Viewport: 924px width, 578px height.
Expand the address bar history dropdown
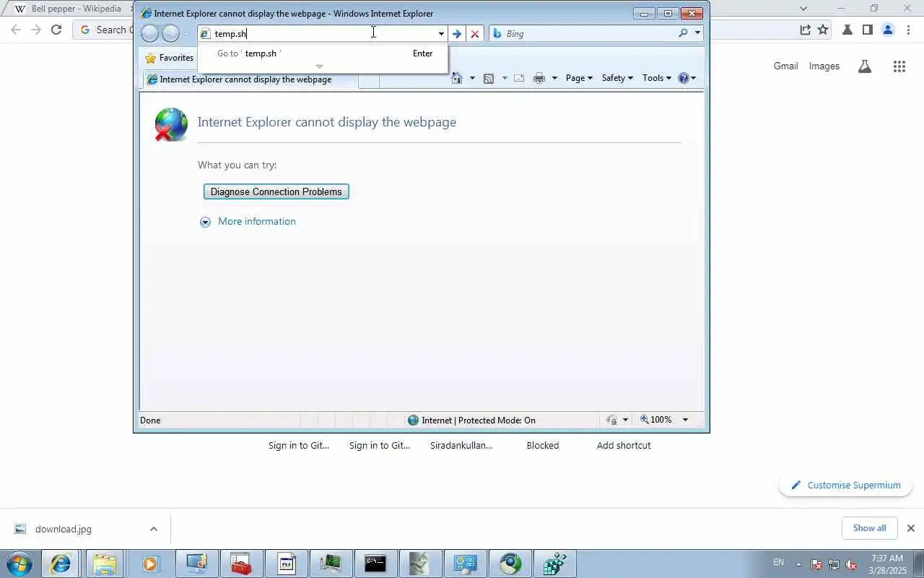(441, 33)
